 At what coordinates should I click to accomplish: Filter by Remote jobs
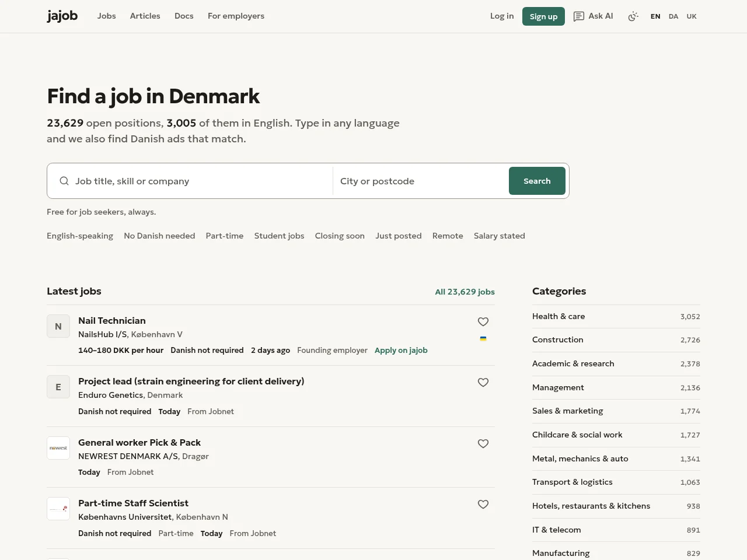[448, 236]
